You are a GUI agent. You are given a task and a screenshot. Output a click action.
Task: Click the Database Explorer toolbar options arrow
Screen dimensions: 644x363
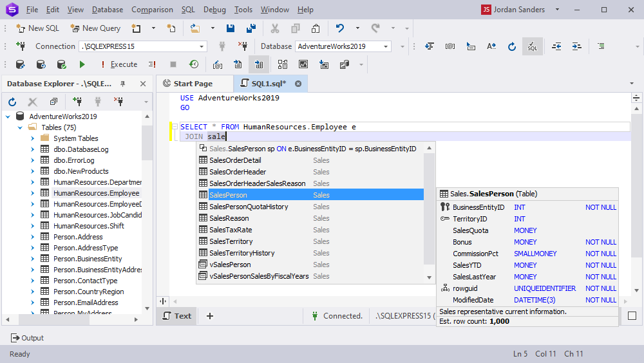[146, 102]
